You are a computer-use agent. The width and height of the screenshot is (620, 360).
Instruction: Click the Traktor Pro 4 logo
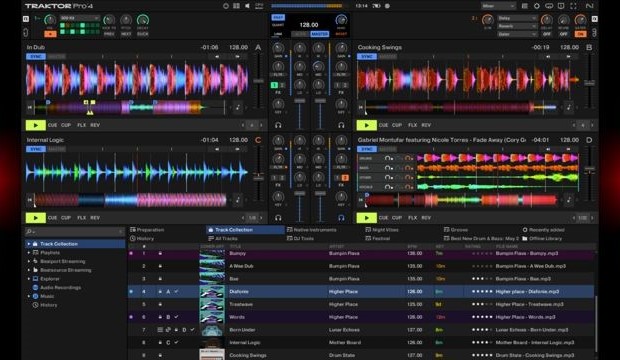(59, 6)
